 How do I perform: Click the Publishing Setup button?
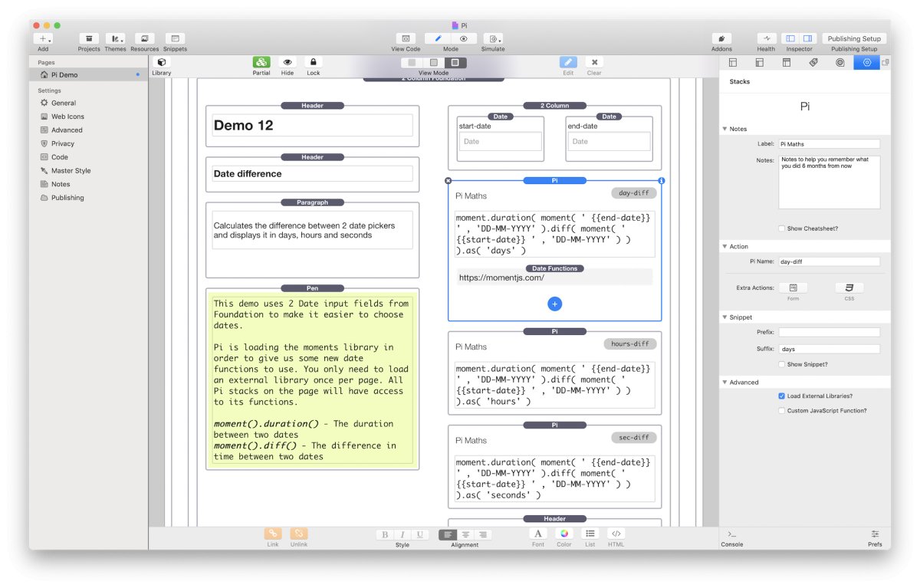click(x=854, y=38)
